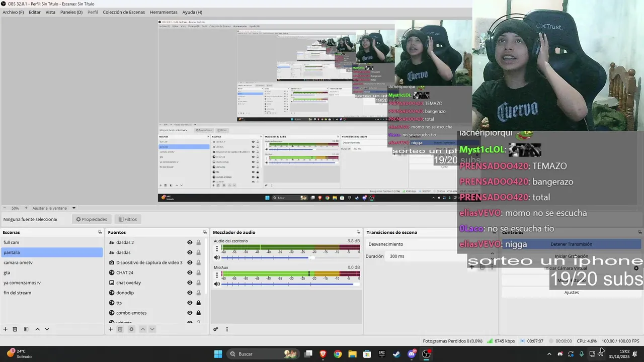This screenshot has width=644, height=362.
Task: Move the scene down with the Escenas arrow
Action: pos(47,329)
